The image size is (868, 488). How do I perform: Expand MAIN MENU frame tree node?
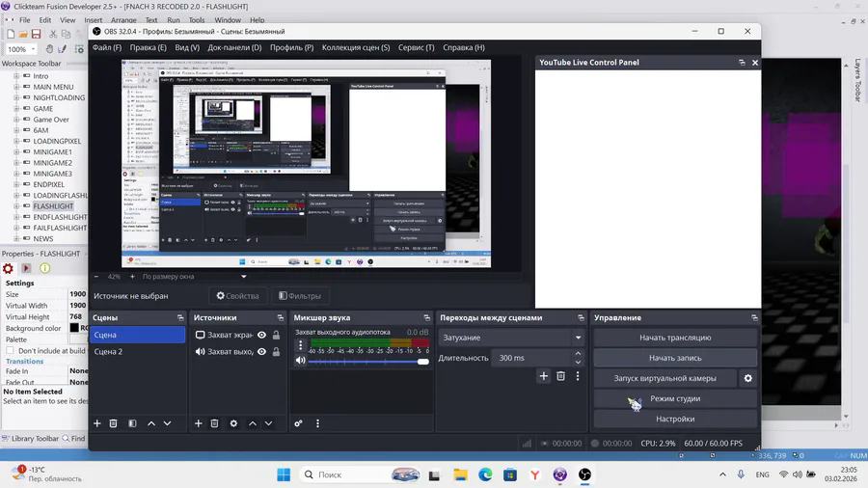coord(16,87)
